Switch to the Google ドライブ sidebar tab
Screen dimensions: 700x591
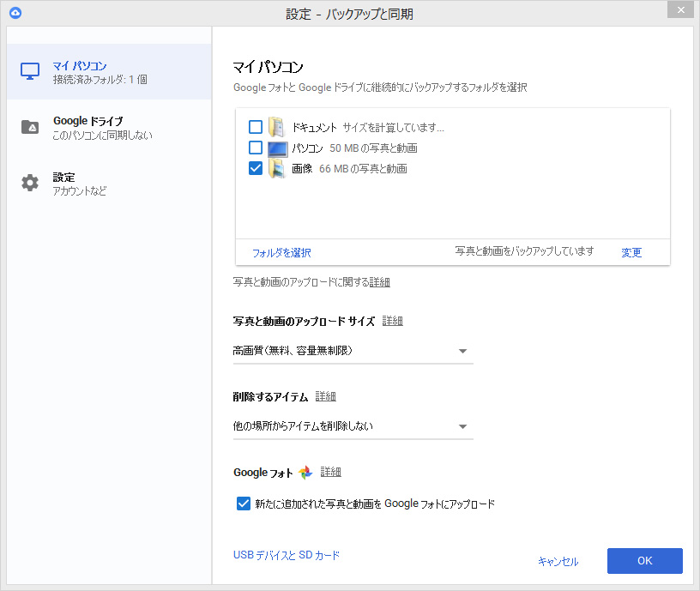tap(109, 128)
